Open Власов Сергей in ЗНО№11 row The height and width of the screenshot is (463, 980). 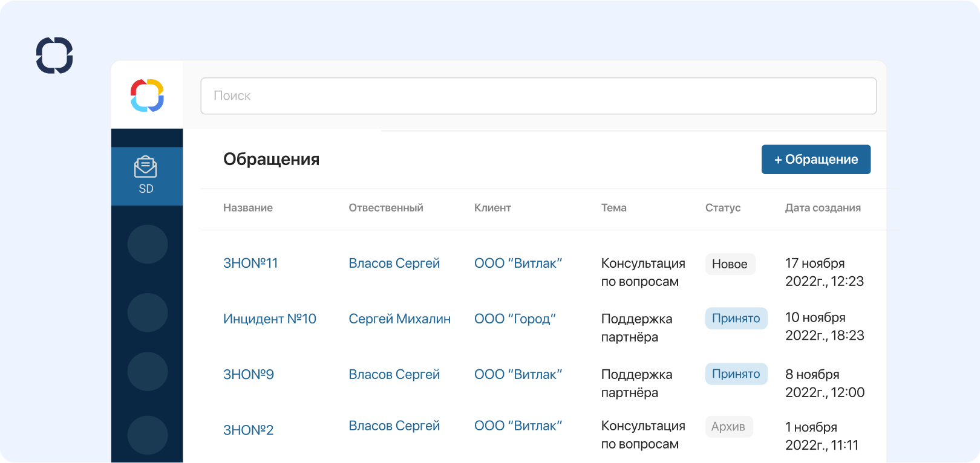[394, 264]
